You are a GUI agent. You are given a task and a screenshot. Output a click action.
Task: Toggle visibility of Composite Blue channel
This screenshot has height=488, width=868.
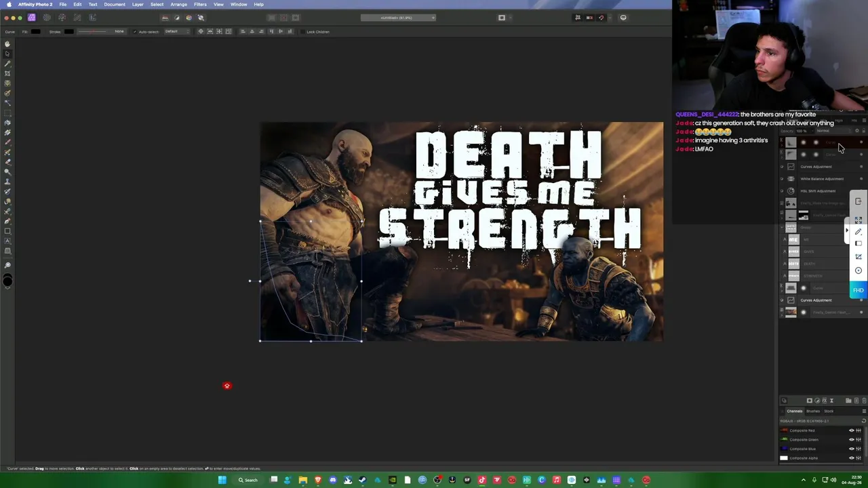(x=852, y=449)
